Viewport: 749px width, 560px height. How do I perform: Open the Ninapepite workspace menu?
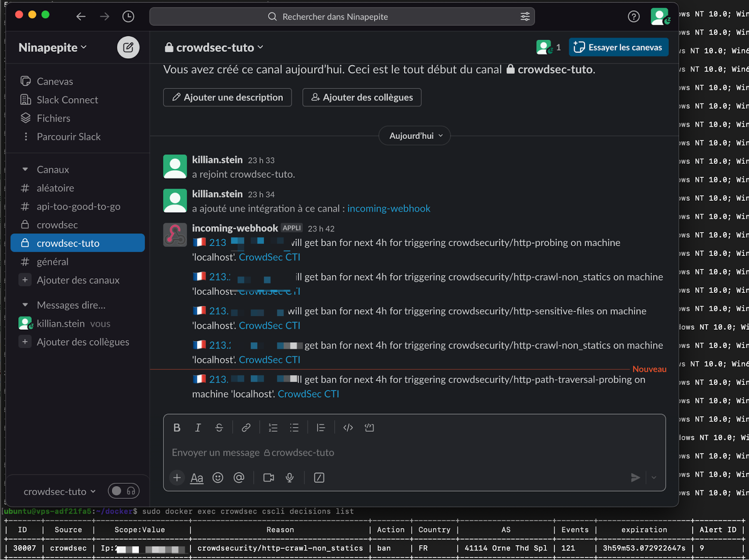(52, 47)
